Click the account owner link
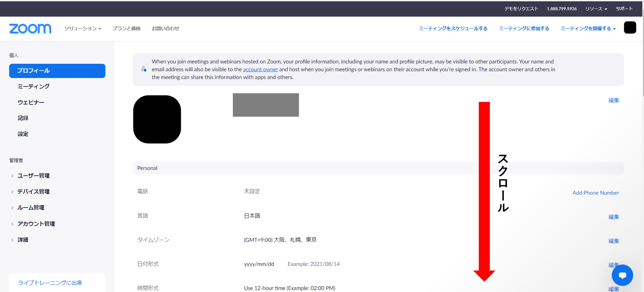 [260, 69]
